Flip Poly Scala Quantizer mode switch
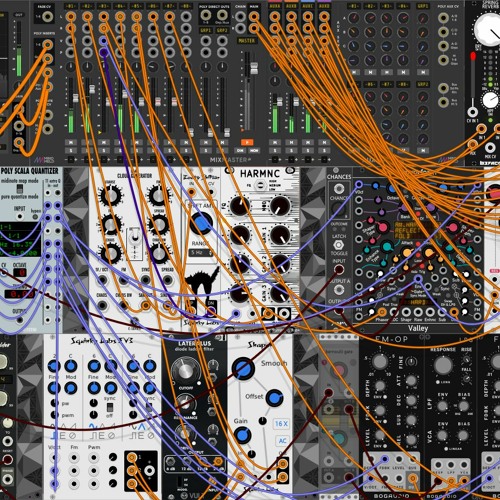500x500 pixels. click(20, 189)
